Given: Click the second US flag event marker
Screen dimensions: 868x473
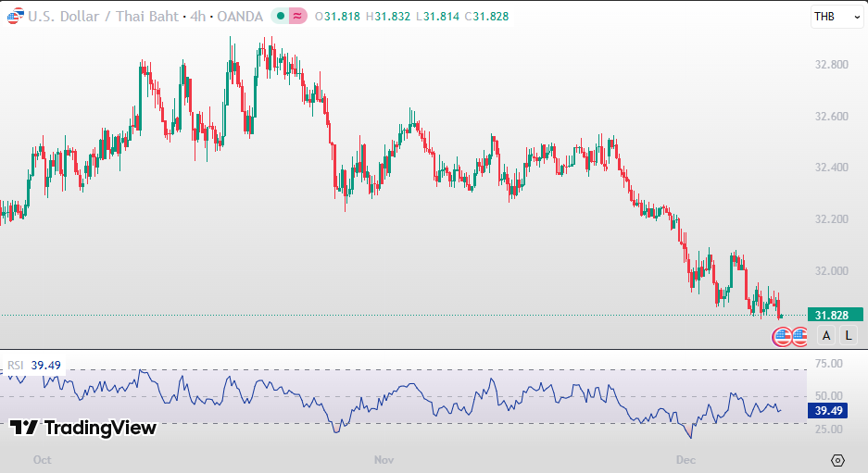Looking at the screenshot, I should 799,337.
